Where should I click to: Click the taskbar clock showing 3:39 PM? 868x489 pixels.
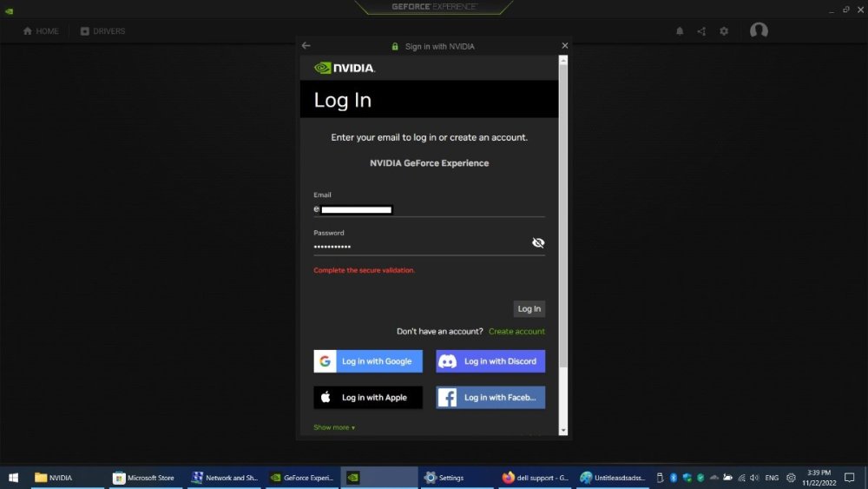coord(819,478)
